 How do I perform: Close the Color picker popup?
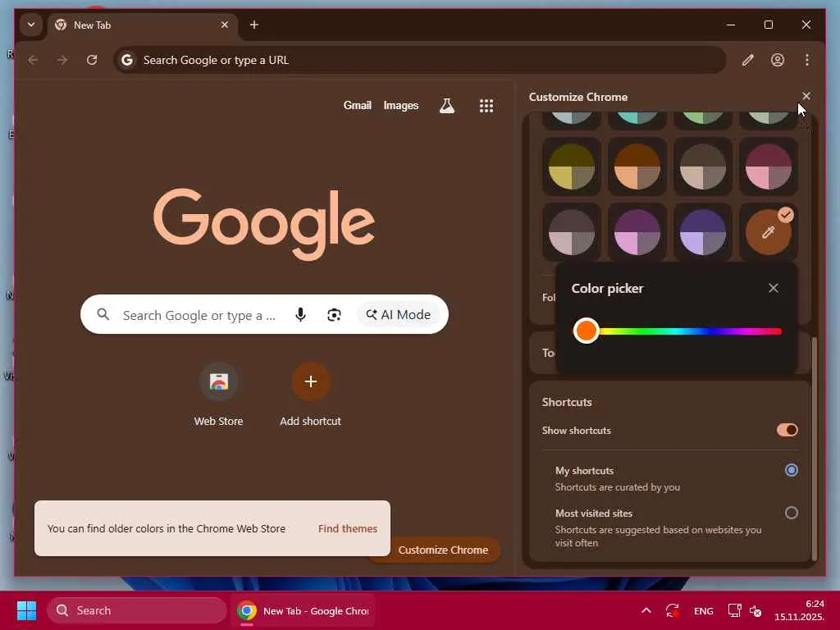(773, 288)
